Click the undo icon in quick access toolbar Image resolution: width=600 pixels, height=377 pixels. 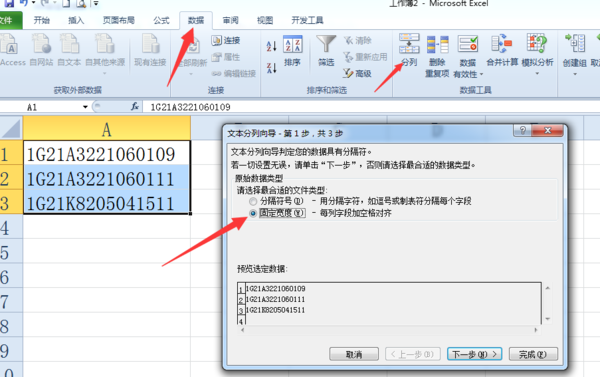click(24, 3)
